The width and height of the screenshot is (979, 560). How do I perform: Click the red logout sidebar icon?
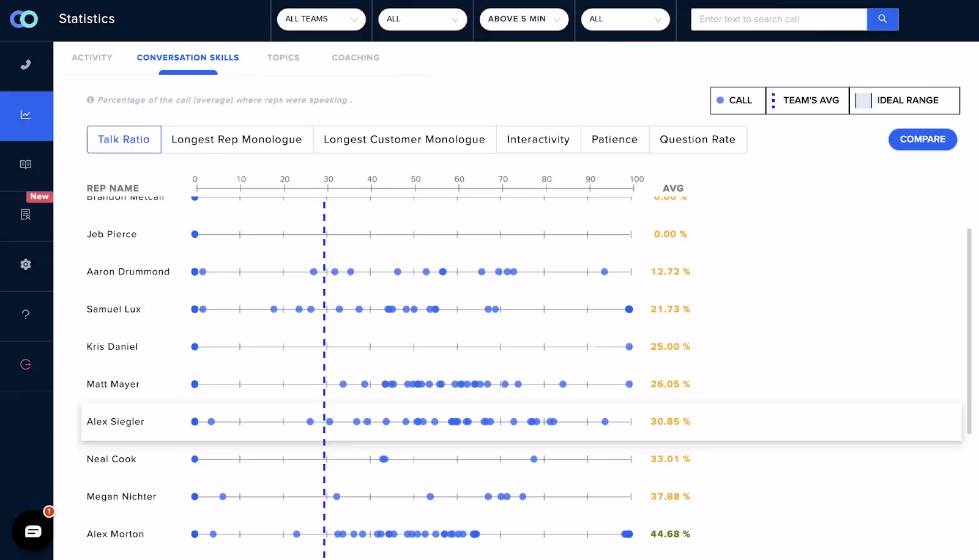[x=26, y=364]
